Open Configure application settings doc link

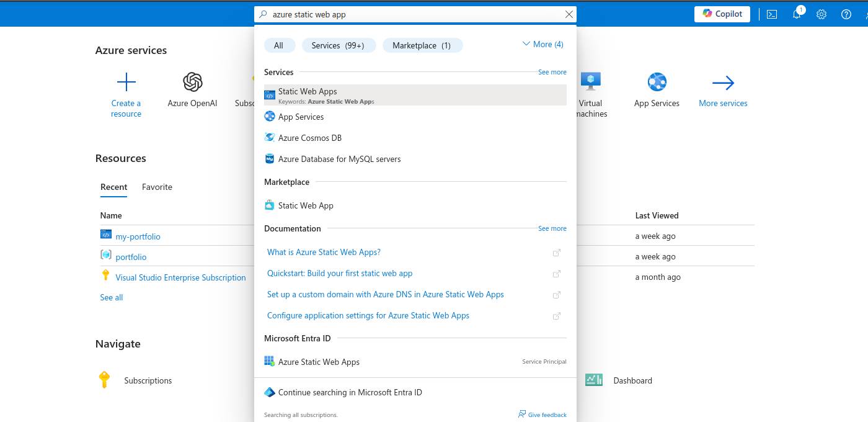(x=368, y=315)
